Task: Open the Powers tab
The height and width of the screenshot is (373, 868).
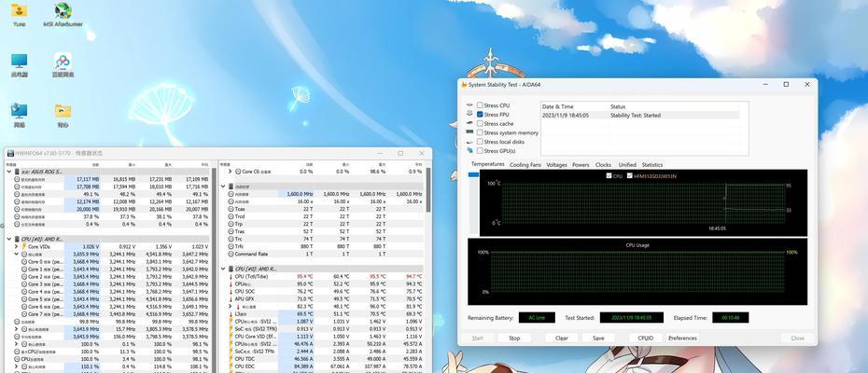Action: tap(581, 165)
